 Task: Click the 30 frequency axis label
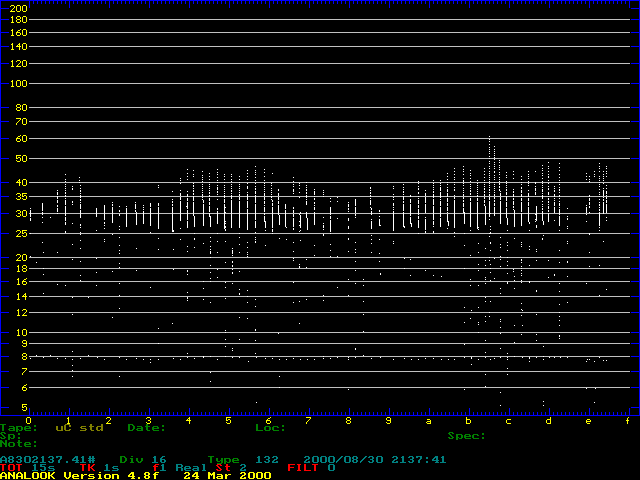pyautogui.click(x=21, y=213)
